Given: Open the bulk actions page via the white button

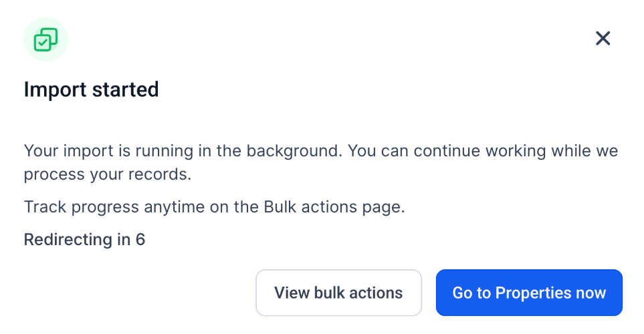Looking at the screenshot, I should pos(338,293).
